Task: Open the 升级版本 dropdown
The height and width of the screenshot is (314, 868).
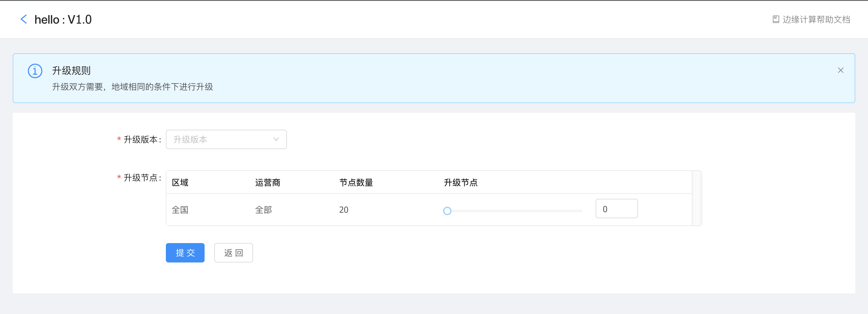Action: pyautogui.click(x=226, y=139)
